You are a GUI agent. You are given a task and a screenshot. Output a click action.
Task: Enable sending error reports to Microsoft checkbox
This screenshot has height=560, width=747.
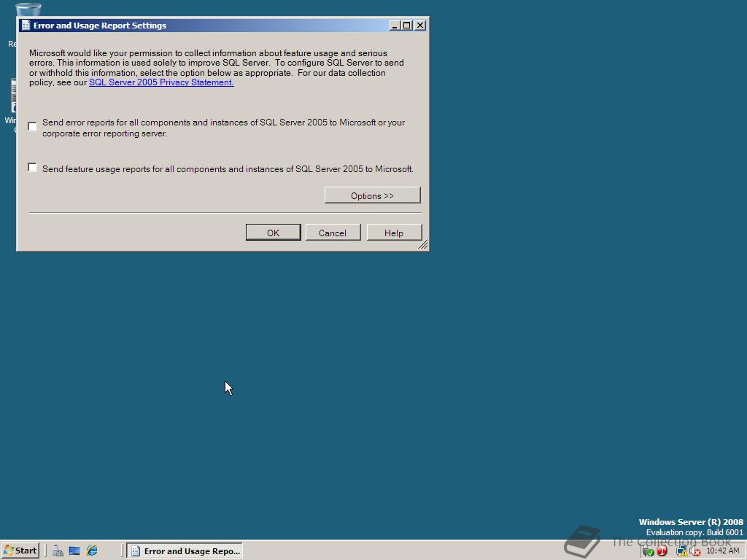(x=32, y=126)
